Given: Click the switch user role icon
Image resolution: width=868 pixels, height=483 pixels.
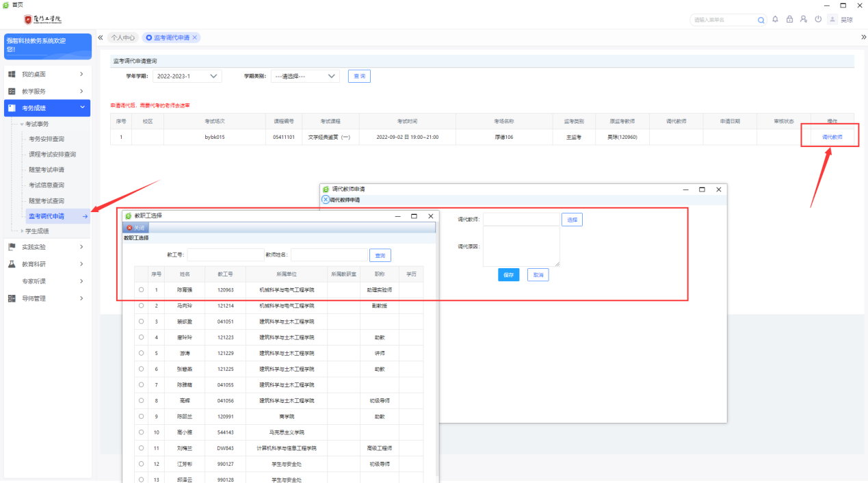Looking at the screenshot, I should [804, 20].
